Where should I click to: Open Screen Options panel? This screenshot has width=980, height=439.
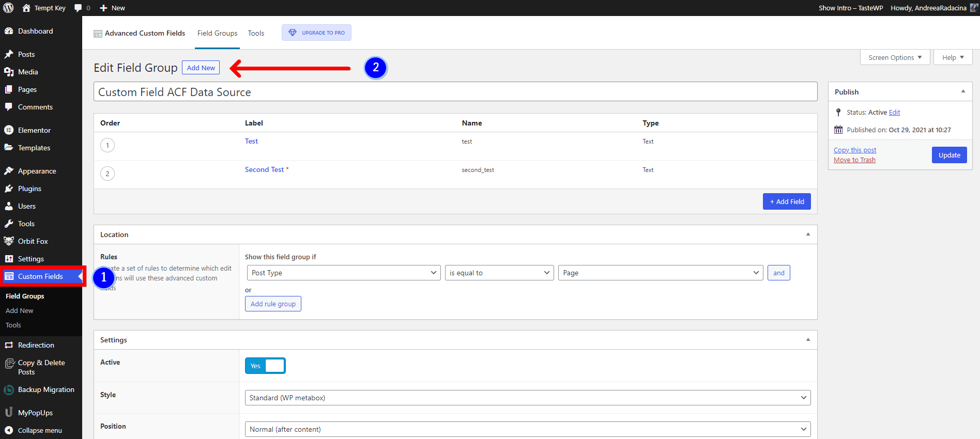895,57
